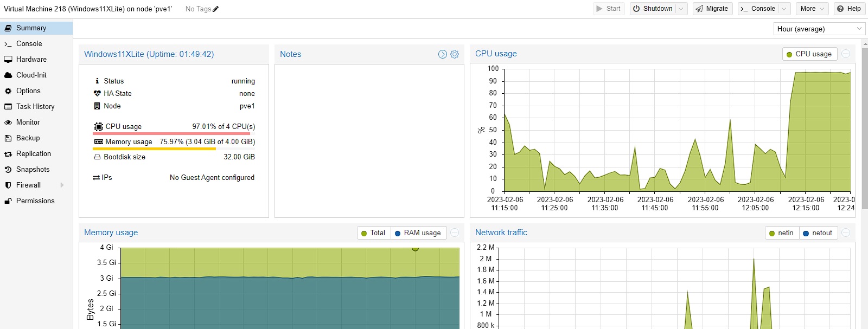Click the CPU usage chip icon

pyautogui.click(x=98, y=127)
